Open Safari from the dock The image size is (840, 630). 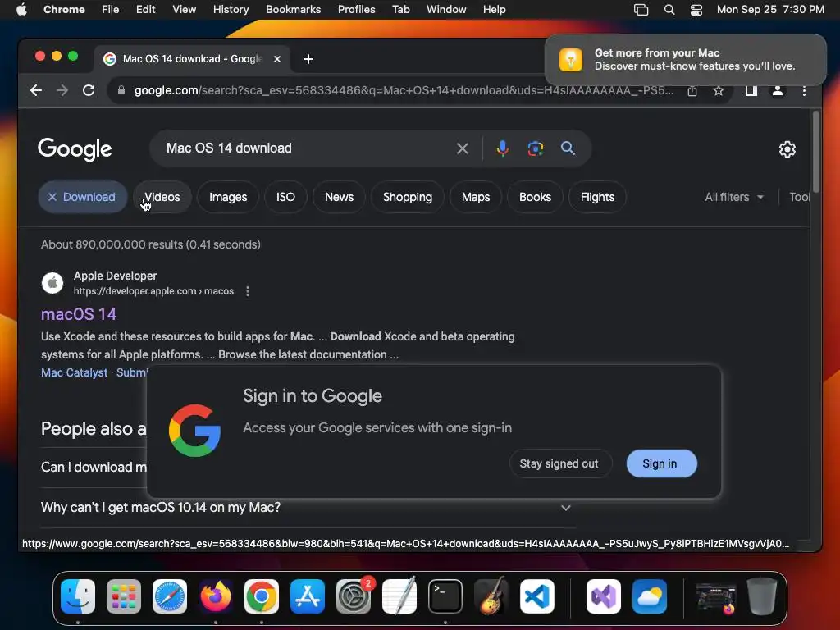[170, 596]
